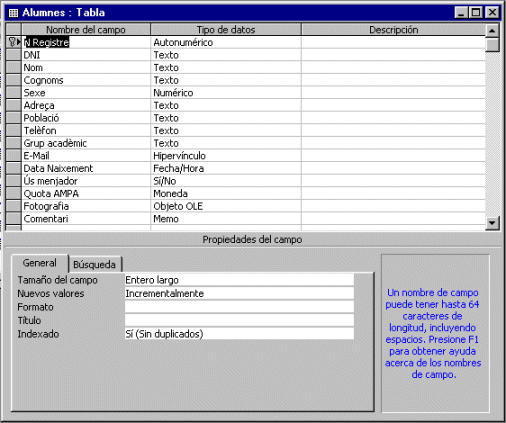This screenshot has height=423, width=506.
Task: Click the empty Formato property field
Action: (239, 307)
